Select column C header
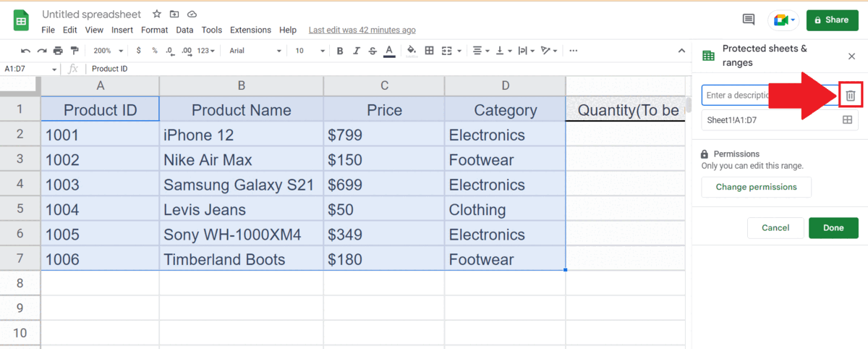 384,85
